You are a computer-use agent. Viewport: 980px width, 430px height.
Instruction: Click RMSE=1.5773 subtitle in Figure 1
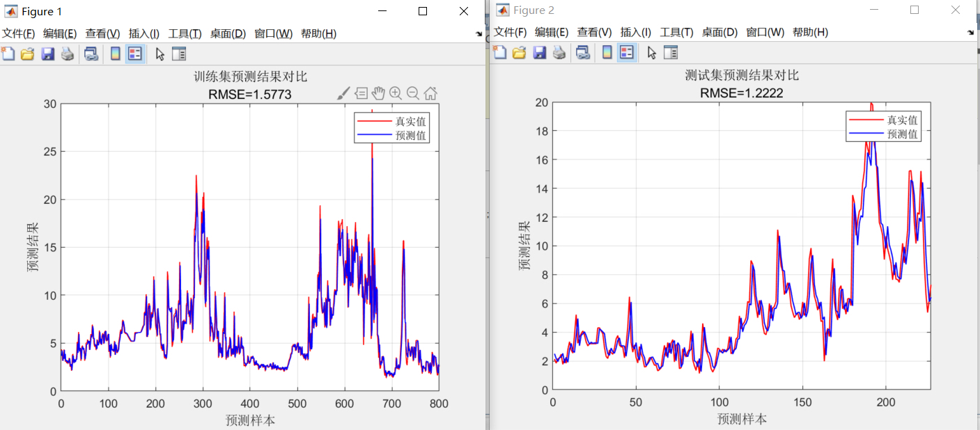click(250, 94)
